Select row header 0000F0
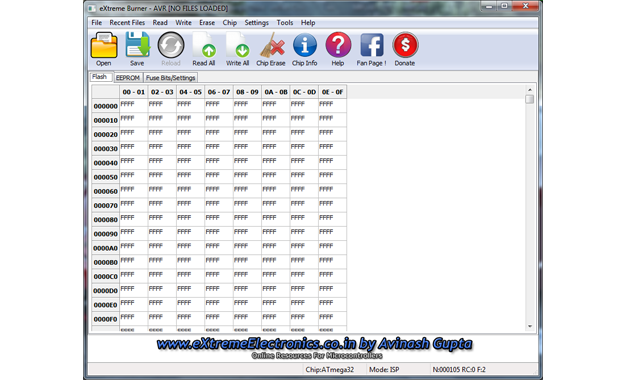This screenshot has height=380, width=626. 105,319
